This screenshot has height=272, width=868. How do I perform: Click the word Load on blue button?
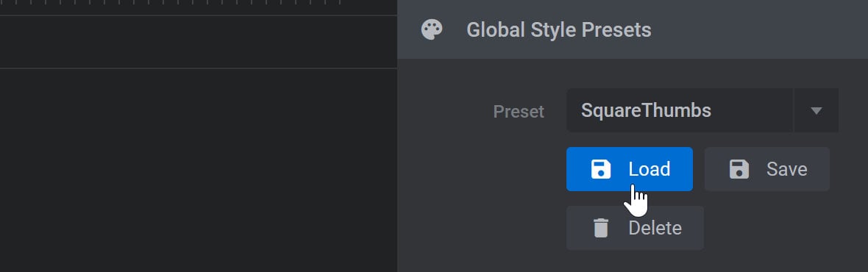point(650,169)
